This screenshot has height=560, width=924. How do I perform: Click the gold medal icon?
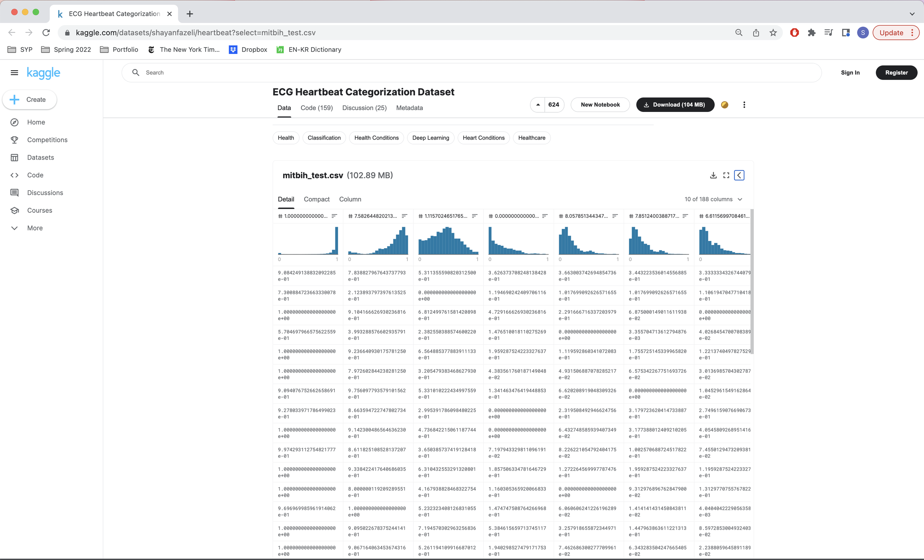tap(724, 105)
